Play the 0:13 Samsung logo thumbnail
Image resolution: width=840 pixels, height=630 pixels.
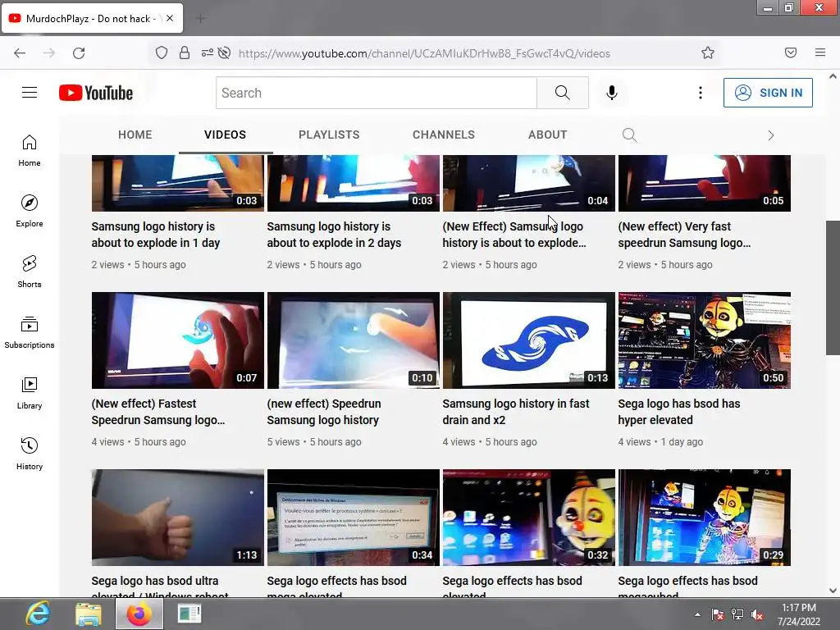point(529,340)
